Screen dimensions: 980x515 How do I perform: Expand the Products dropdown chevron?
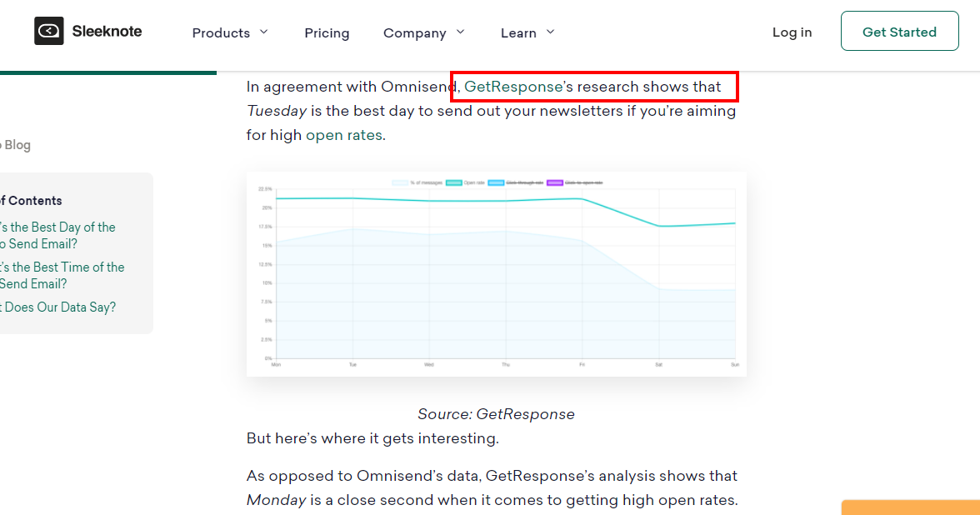(264, 32)
